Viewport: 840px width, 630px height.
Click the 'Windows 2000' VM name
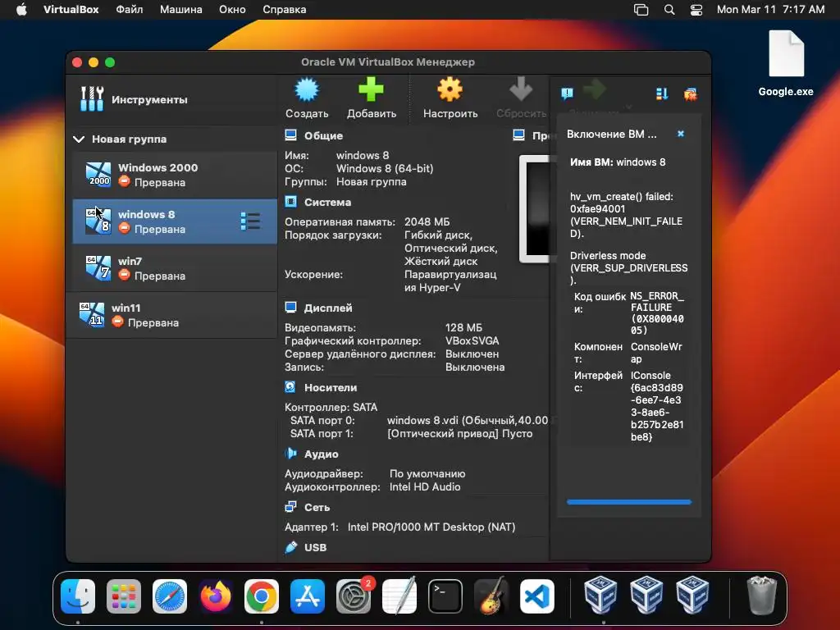[158, 167]
